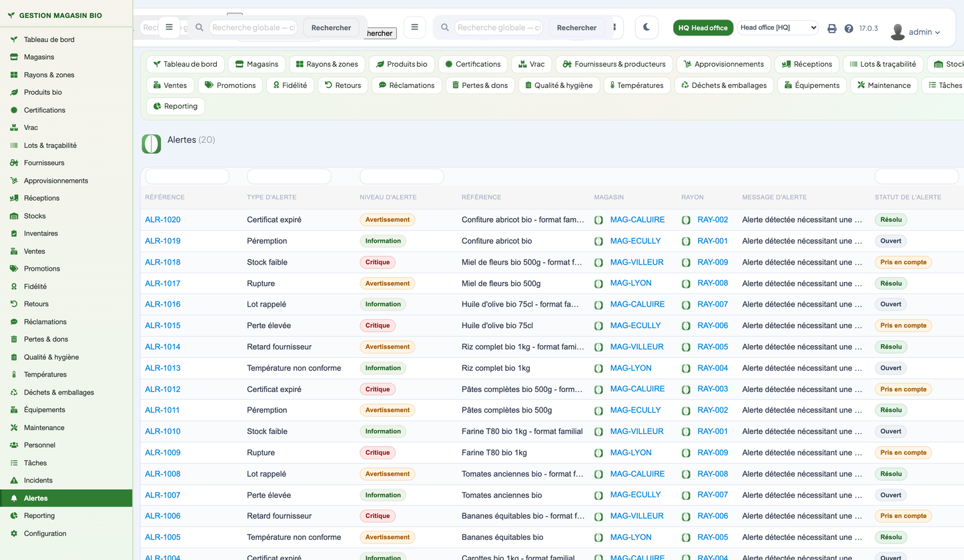This screenshot has height=560, width=964.
Task: Open the Head office [HQ] company selector
Action: [778, 27]
